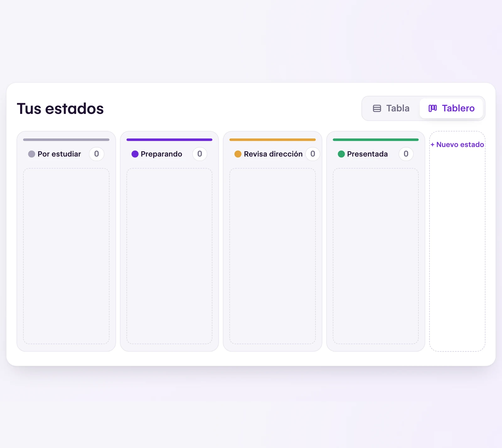Click the empty drop area under Preparando
This screenshot has width=502, height=448.
pyautogui.click(x=169, y=256)
